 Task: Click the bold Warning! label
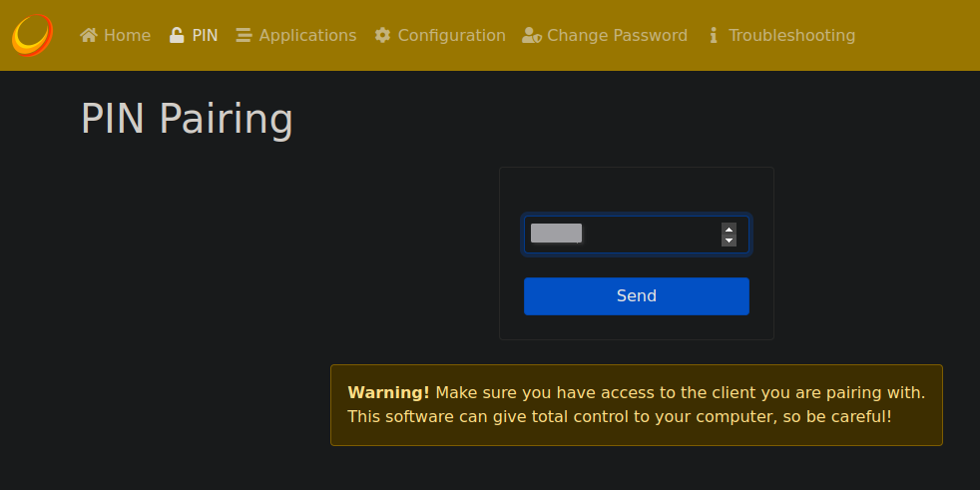point(389,392)
